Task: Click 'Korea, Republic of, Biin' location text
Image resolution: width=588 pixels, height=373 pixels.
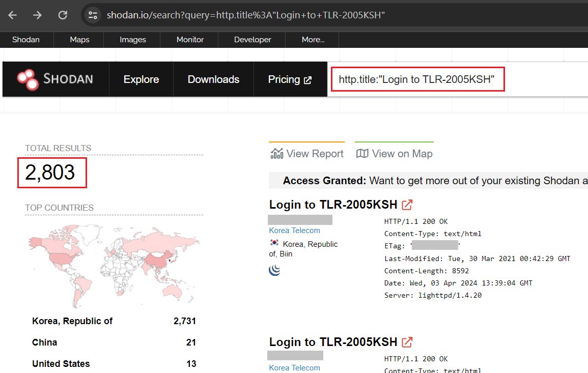Action: [x=304, y=249]
